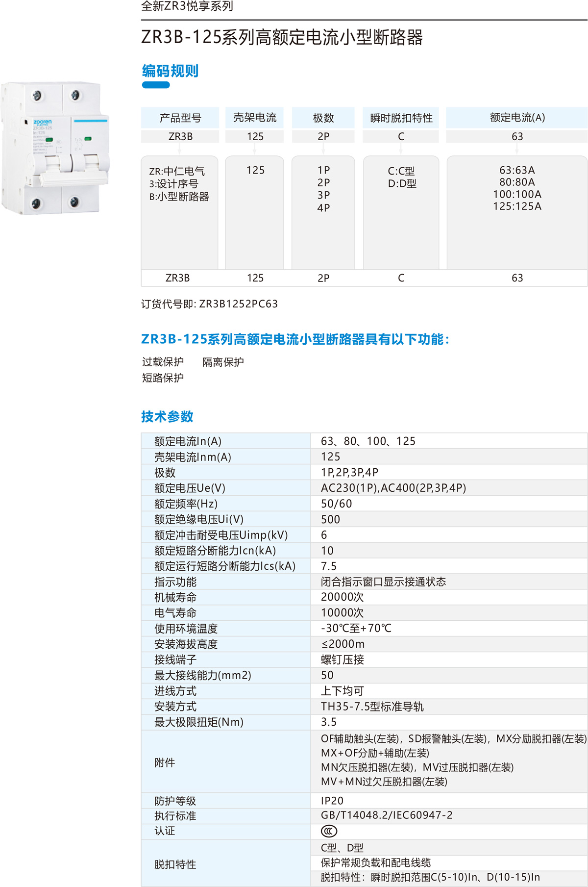Click the 1P pole option
Image resolution: width=588 pixels, height=887 pixels.
pyautogui.click(x=323, y=170)
